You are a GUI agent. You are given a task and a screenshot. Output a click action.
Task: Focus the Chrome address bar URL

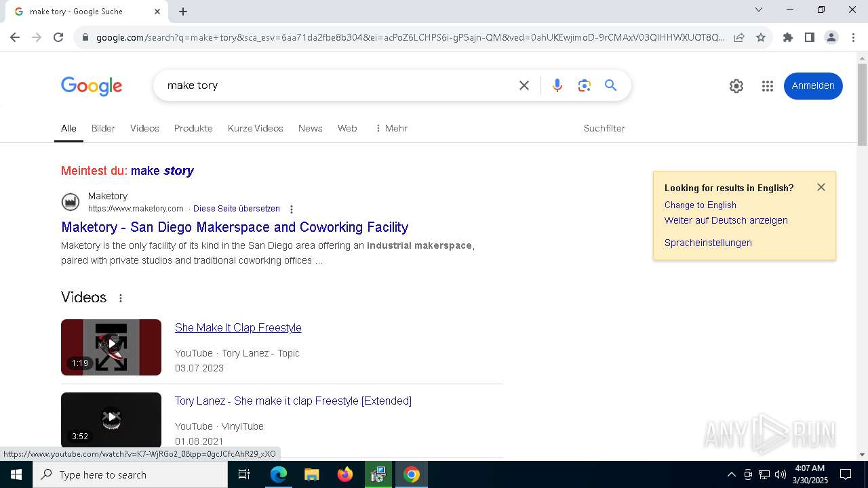tap(410, 37)
